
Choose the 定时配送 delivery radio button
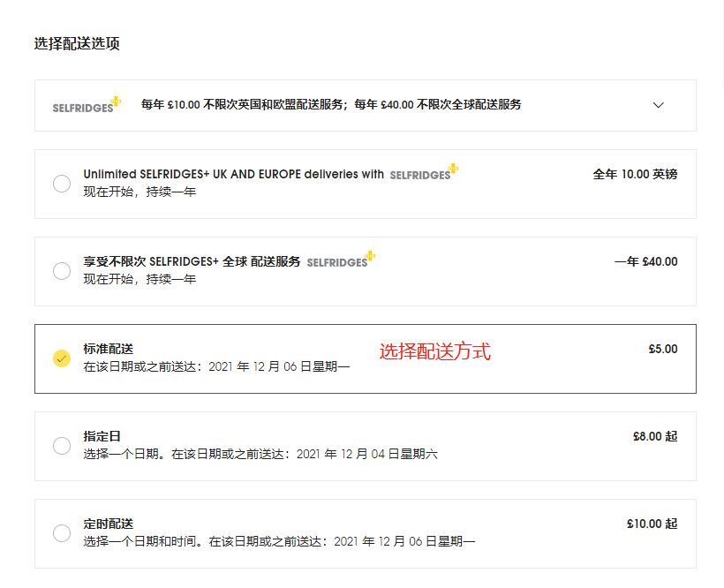(x=62, y=533)
